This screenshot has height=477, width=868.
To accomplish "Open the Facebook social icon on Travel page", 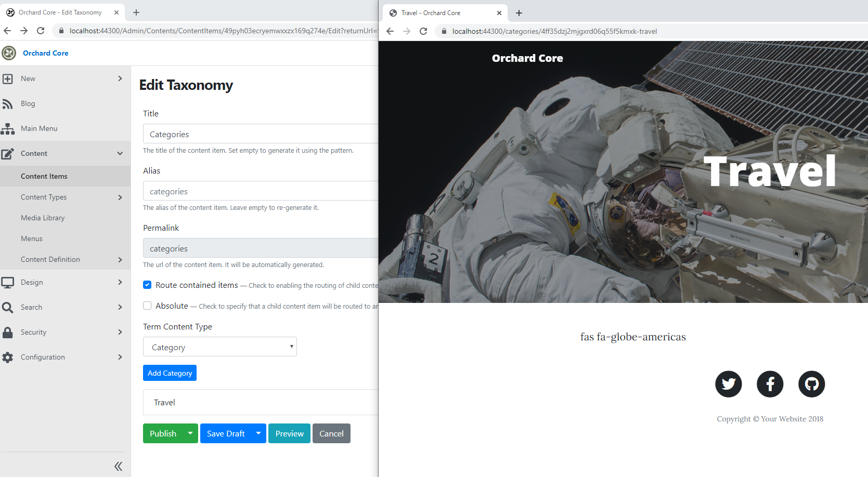I will click(770, 384).
